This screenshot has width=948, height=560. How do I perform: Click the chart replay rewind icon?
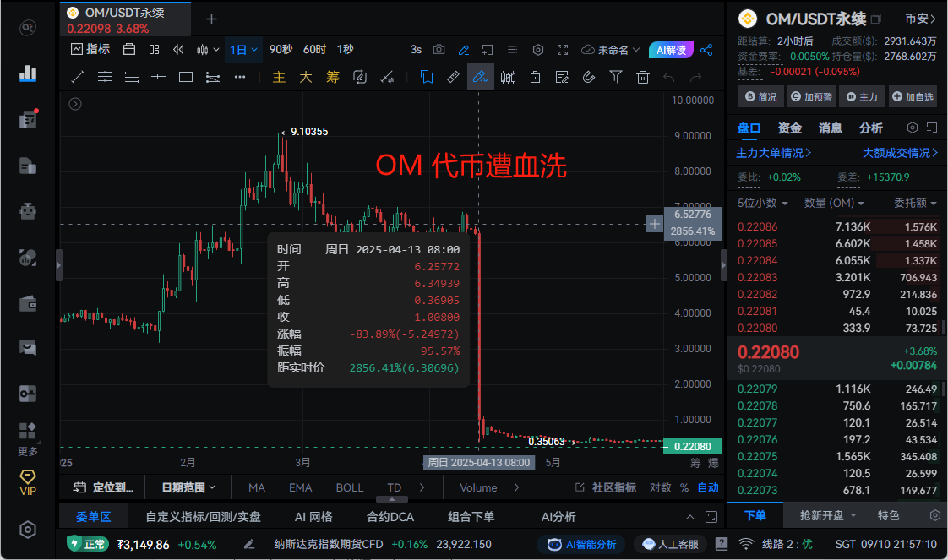click(x=178, y=50)
